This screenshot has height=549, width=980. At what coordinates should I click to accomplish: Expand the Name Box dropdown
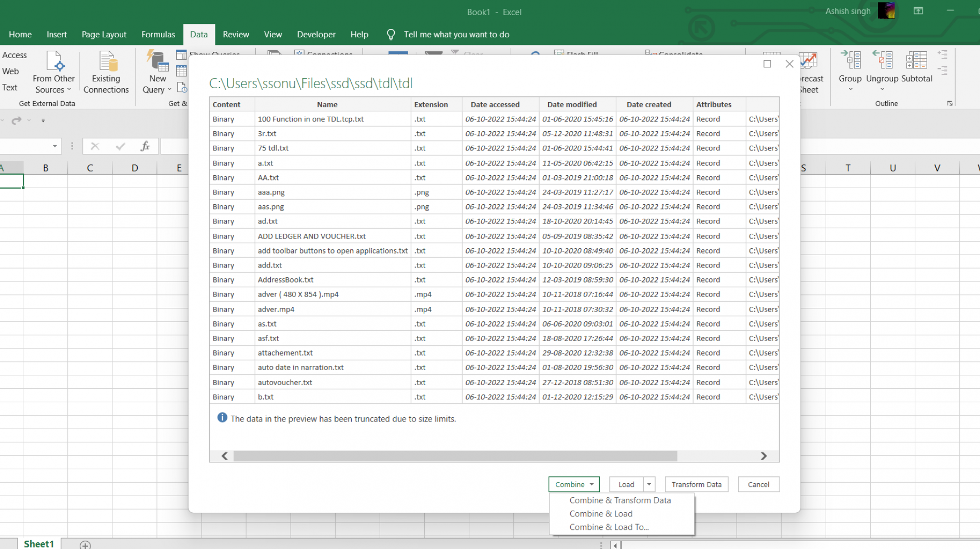(54, 146)
